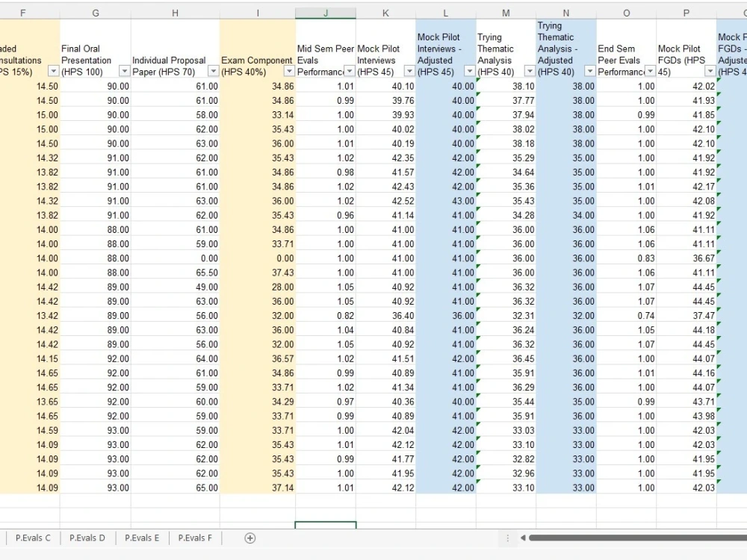Click the 49.00 cell in column H

pos(176,287)
